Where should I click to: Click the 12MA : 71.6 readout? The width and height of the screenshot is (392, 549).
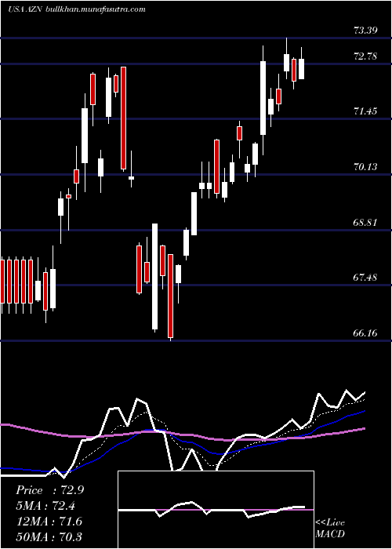(49, 522)
